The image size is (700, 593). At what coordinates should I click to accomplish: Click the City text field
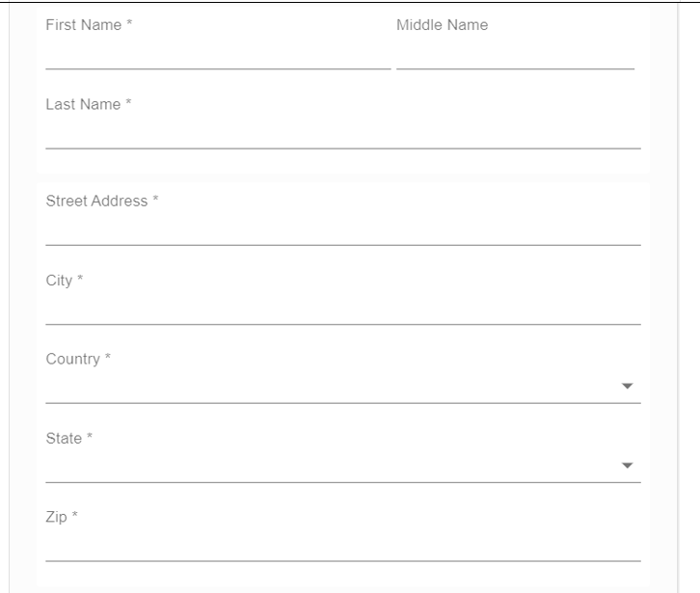(342, 309)
